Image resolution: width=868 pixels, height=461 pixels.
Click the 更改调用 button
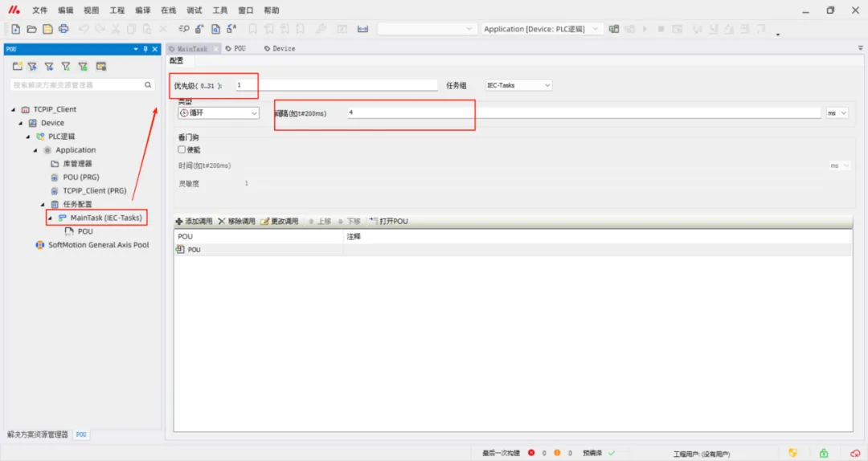click(279, 221)
